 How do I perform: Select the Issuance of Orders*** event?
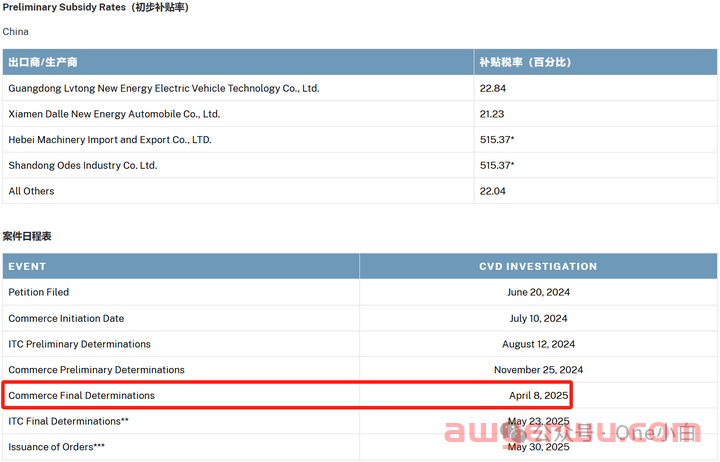coord(56,447)
